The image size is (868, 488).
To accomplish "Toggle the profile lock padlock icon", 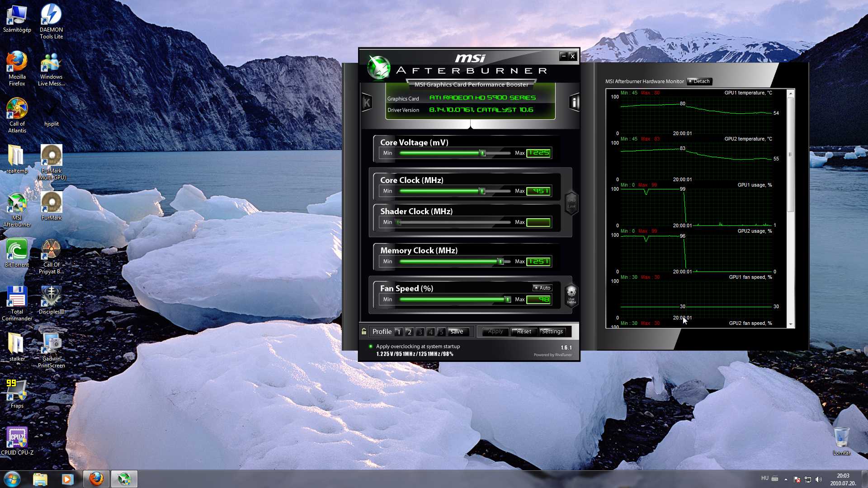I will 363,332.
